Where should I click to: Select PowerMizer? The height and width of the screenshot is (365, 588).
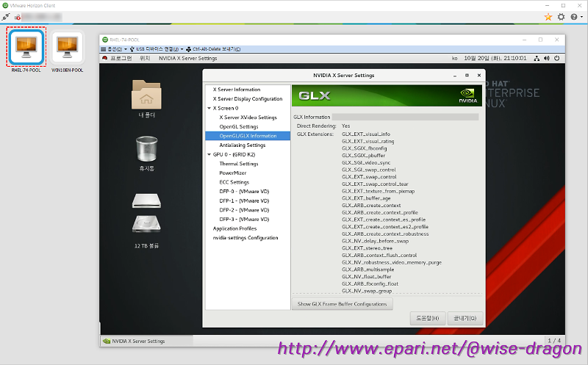232,173
